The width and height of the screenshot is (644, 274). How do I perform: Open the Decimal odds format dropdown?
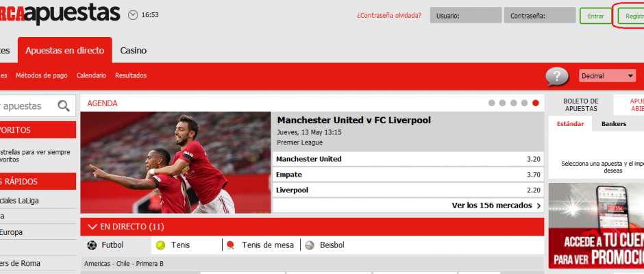608,76
